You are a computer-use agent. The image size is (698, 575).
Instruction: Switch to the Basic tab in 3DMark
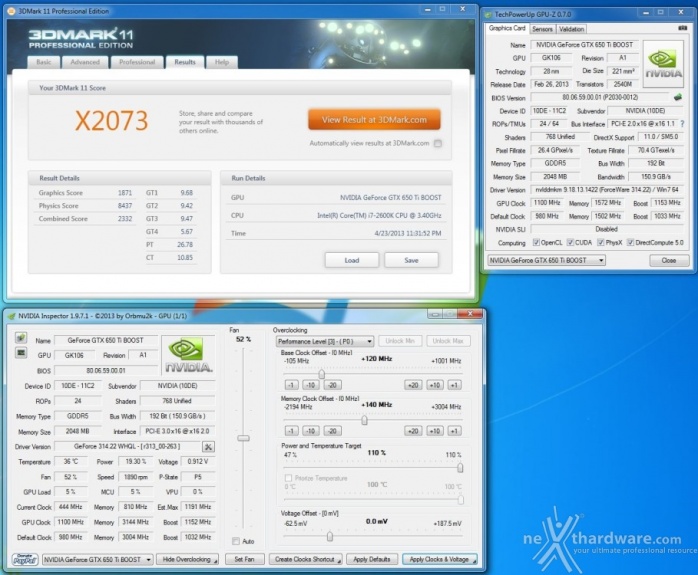pyautogui.click(x=44, y=62)
